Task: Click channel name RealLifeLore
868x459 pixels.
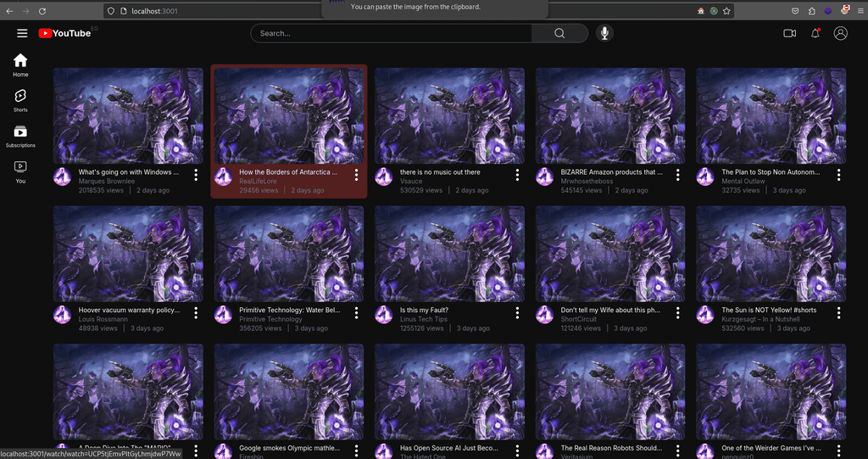Action: (x=258, y=182)
